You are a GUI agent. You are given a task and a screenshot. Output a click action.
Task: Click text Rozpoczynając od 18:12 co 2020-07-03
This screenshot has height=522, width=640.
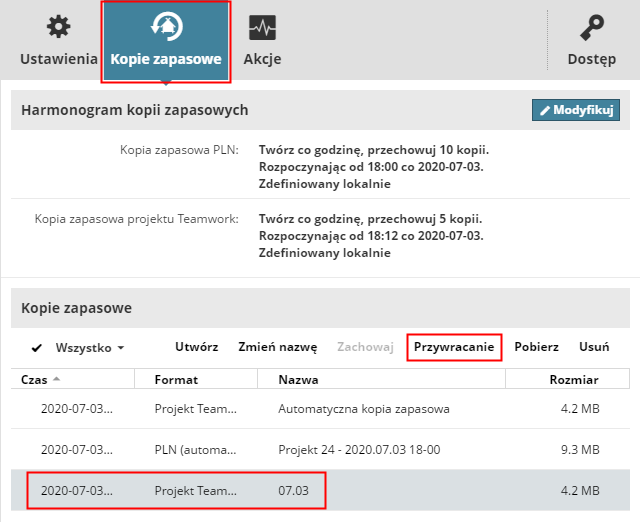(371, 236)
